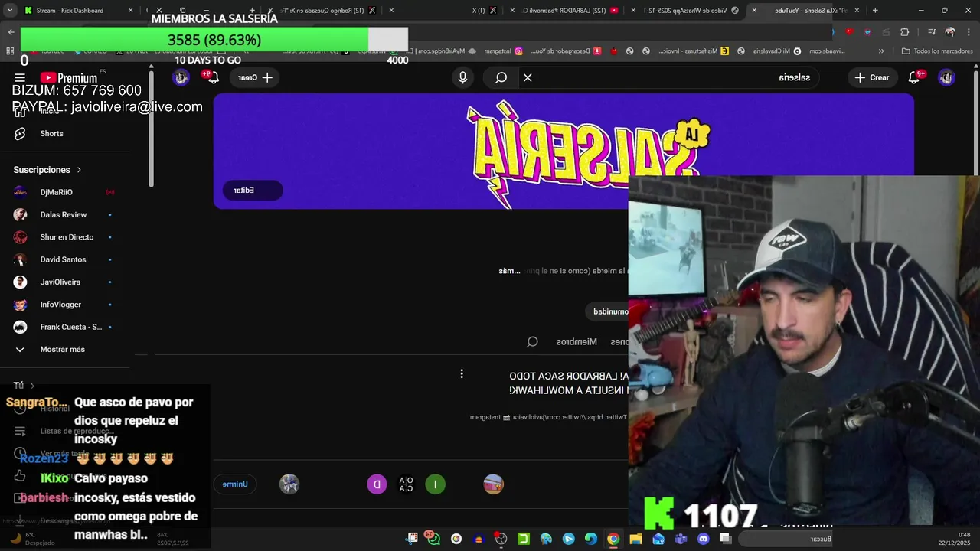
Task: Go to YouTube Premium home logo
Action: (69, 77)
